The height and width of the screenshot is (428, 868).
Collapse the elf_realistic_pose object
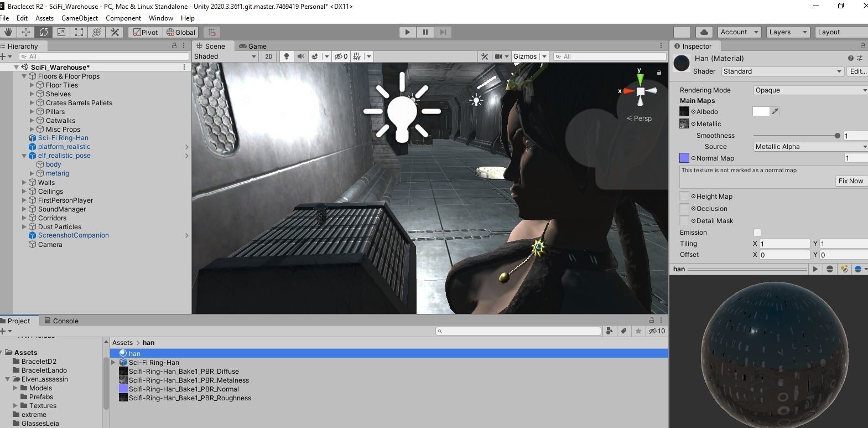point(24,156)
